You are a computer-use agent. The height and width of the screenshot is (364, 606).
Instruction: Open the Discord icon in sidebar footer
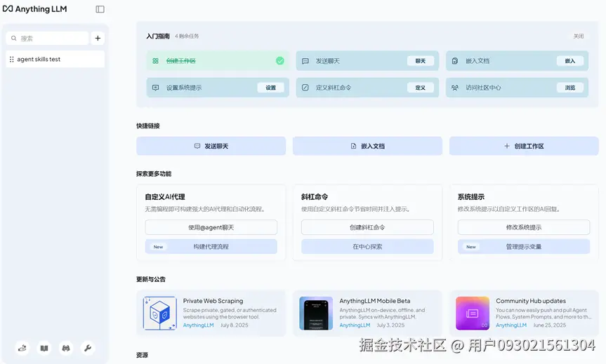(x=66, y=348)
